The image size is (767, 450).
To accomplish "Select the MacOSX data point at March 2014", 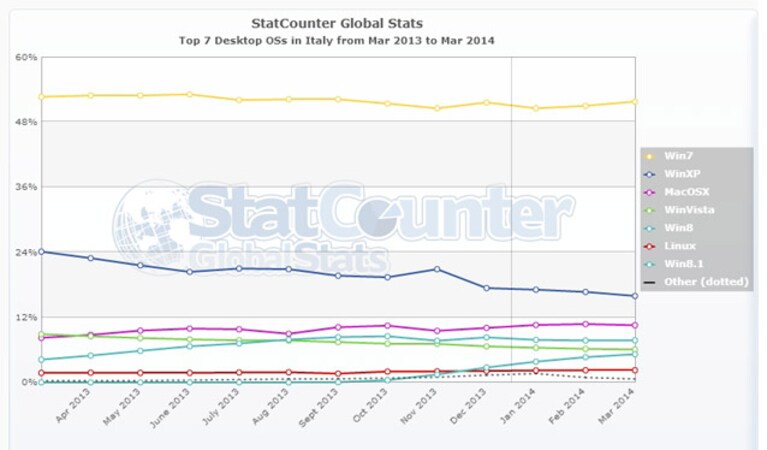I will [x=635, y=325].
